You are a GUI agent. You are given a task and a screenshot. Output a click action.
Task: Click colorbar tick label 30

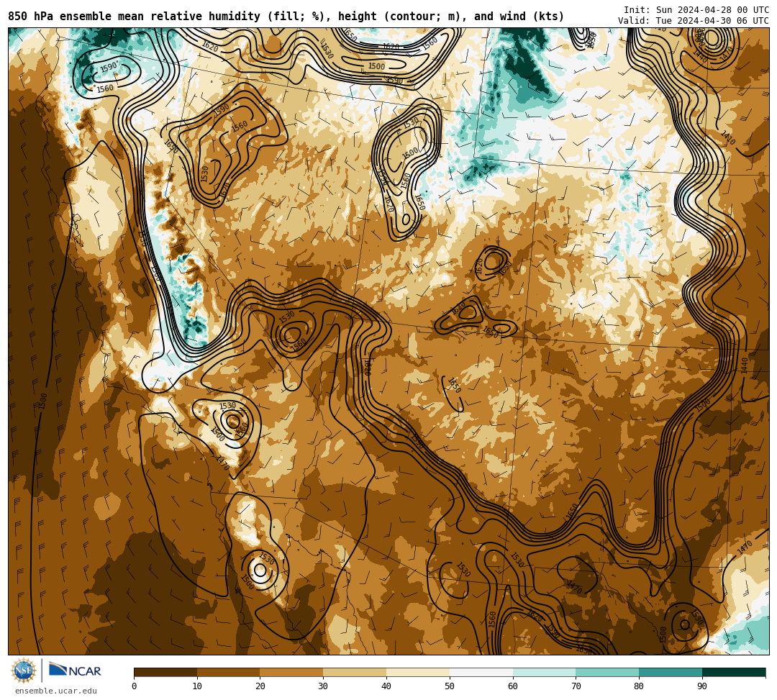pos(324,686)
